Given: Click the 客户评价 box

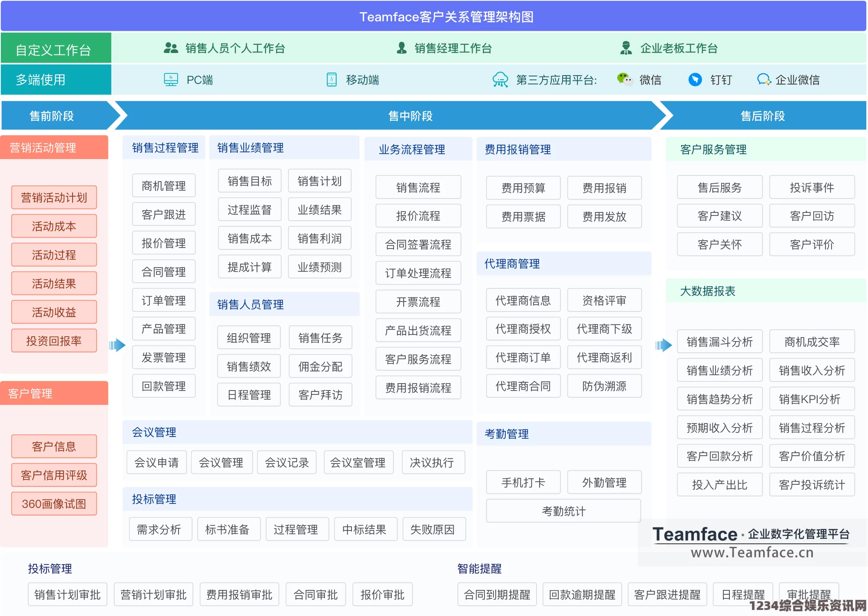Looking at the screenshot, I should click(x=812, y=244).
